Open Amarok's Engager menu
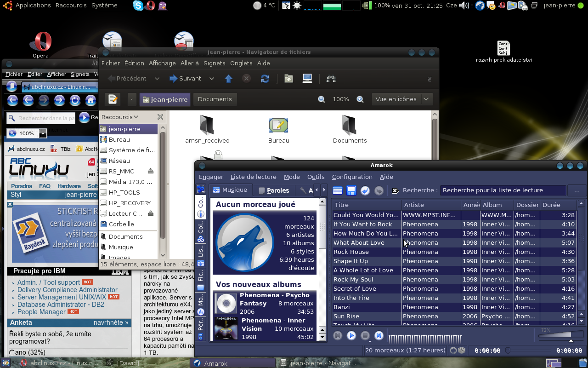 coord(211,177)
